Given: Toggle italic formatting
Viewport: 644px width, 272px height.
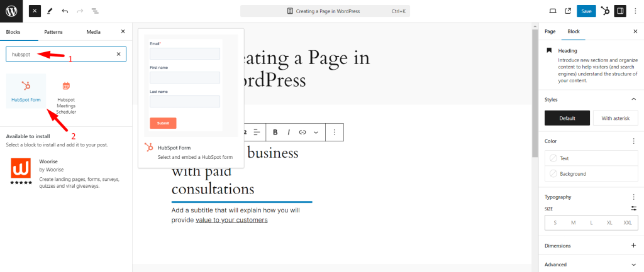Looking at the screenshot, I should click(289, 132).
